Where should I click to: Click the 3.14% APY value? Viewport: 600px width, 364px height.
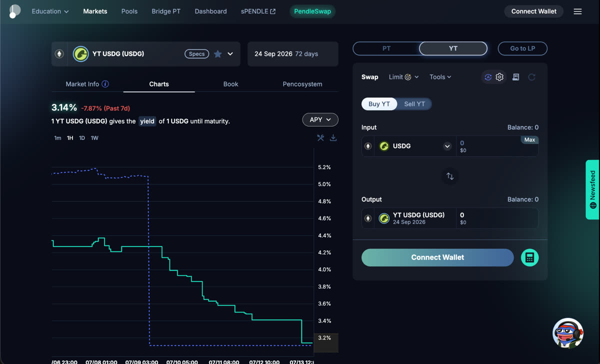coord(64,107)
